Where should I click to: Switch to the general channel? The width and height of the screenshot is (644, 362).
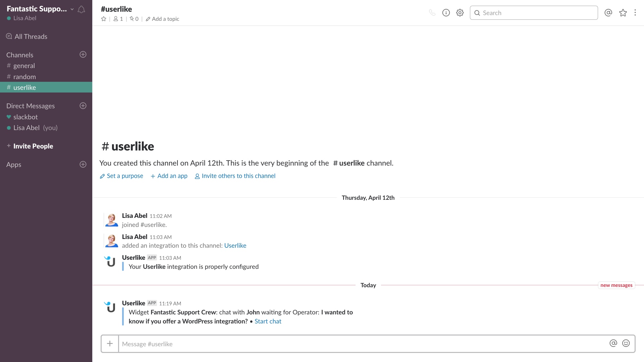46,66
